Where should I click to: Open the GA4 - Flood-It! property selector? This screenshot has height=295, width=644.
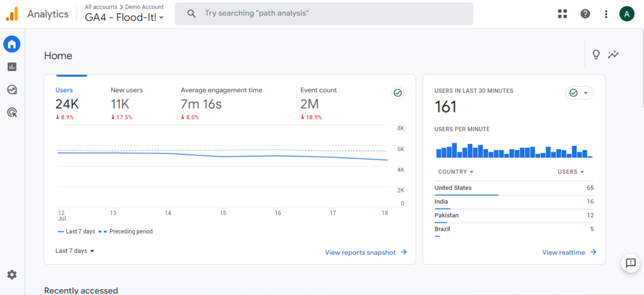(x=124, y=18)
